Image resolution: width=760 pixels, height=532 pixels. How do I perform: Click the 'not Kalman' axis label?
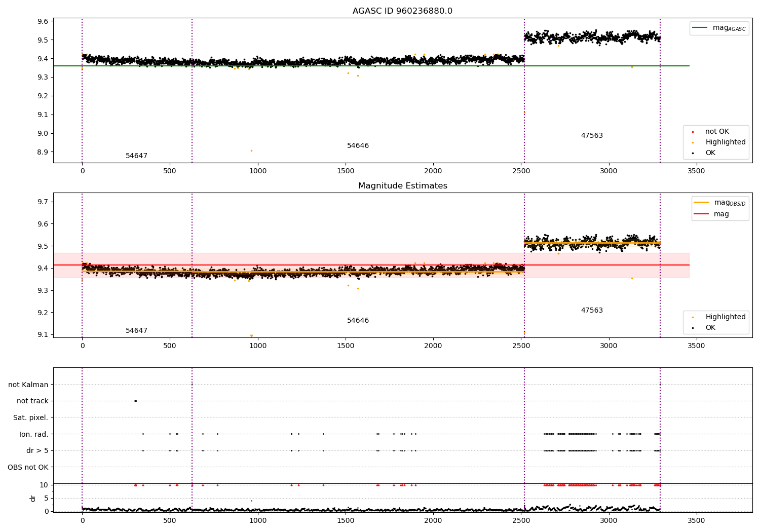pos(28,385)
